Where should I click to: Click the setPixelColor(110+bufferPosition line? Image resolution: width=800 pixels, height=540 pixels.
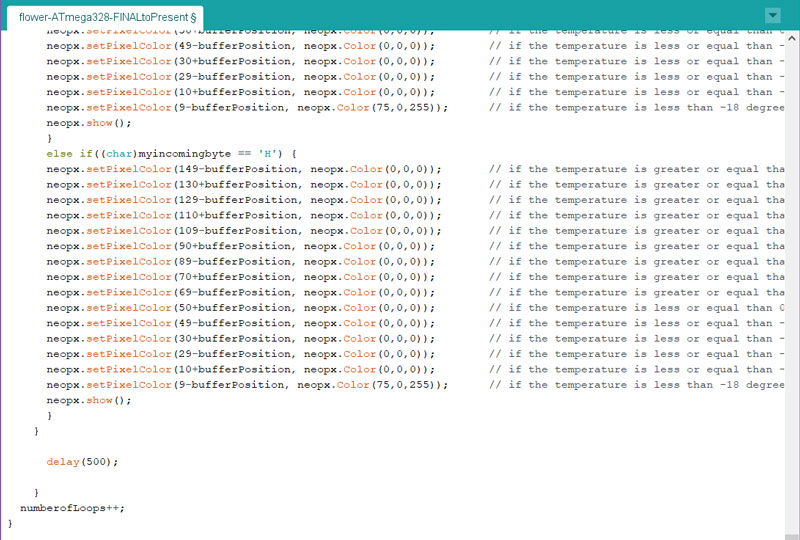tap(244, 215)
